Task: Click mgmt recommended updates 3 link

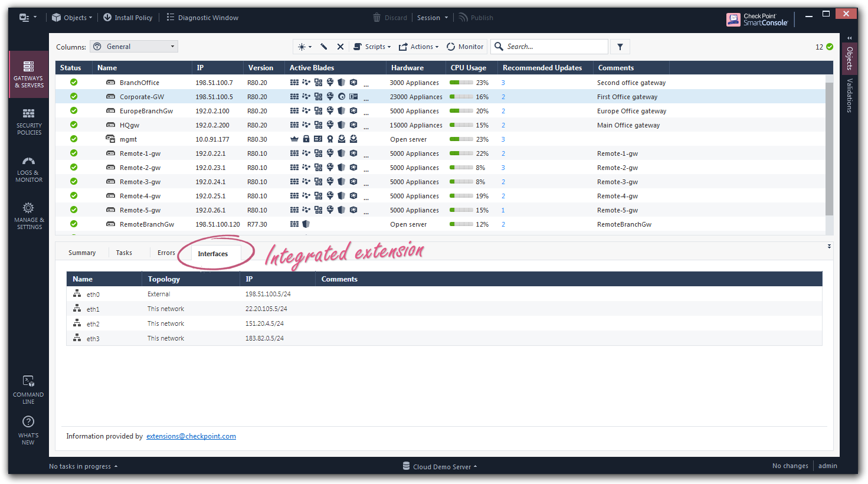Action: click(503, 139)
